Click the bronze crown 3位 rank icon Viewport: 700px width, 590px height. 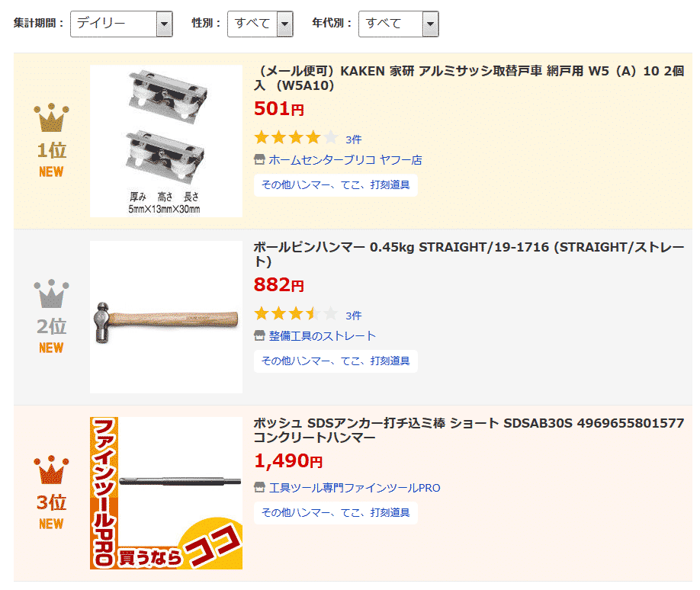(x=51, y=470)
